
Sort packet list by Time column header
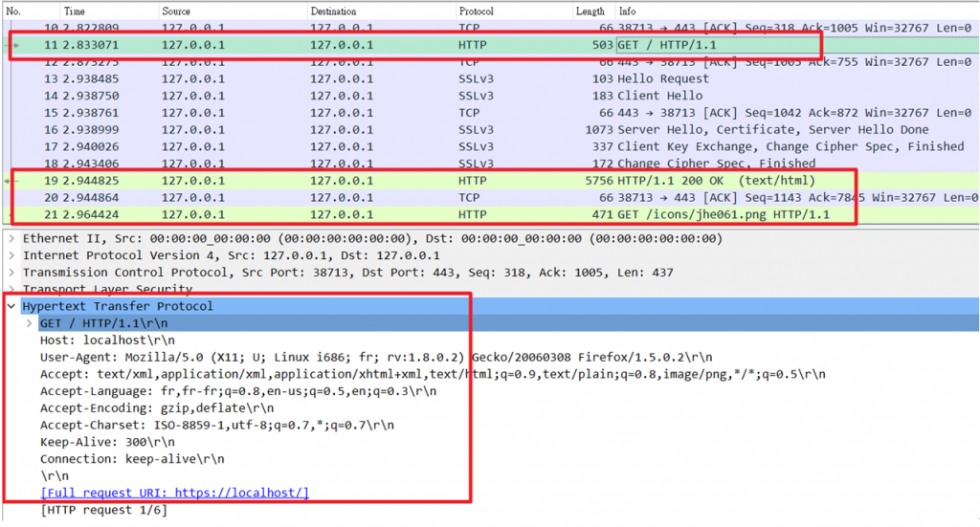75,11
